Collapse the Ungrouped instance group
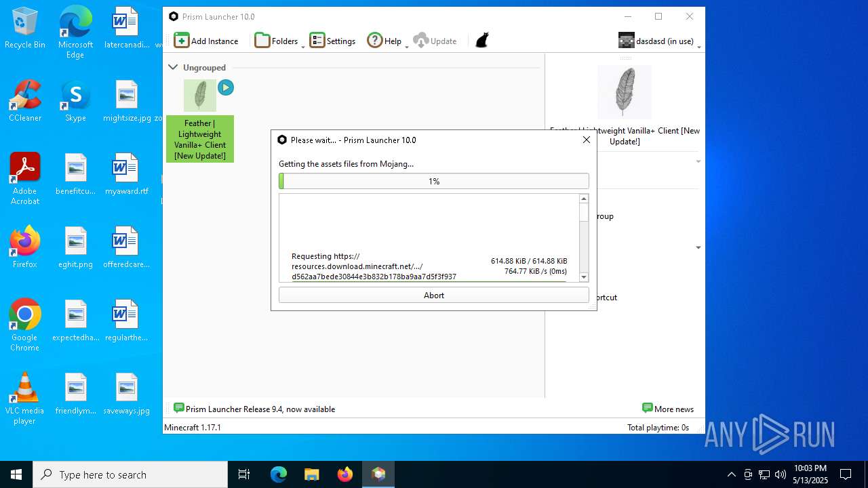Image resolution: width=868 pixels, height=488 pixels. click(173, 67)
